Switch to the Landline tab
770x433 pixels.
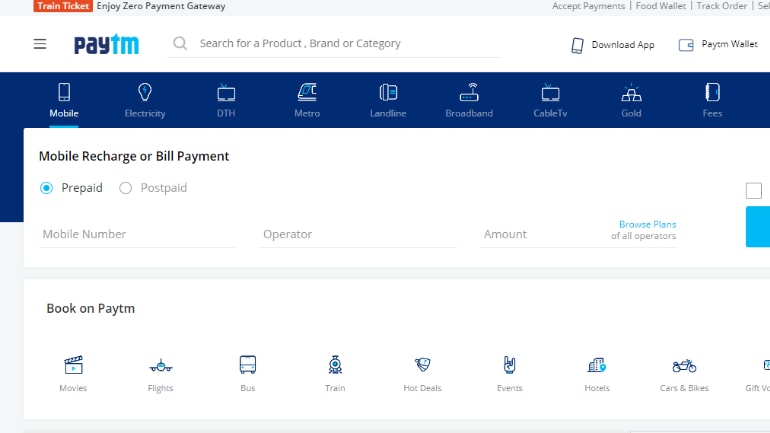(x=388, y=101)
